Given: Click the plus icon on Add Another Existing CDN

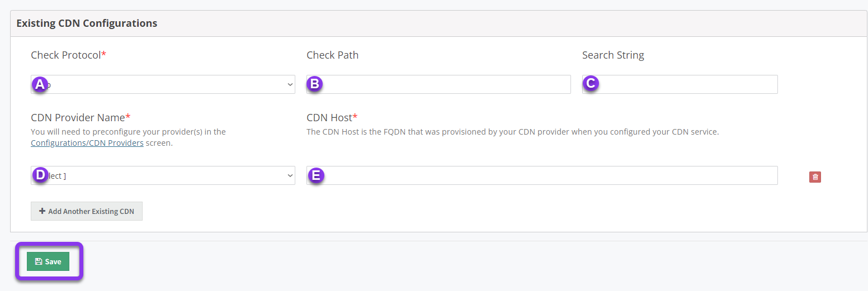Looking at the screenshot, I should (x=42, y=212).
